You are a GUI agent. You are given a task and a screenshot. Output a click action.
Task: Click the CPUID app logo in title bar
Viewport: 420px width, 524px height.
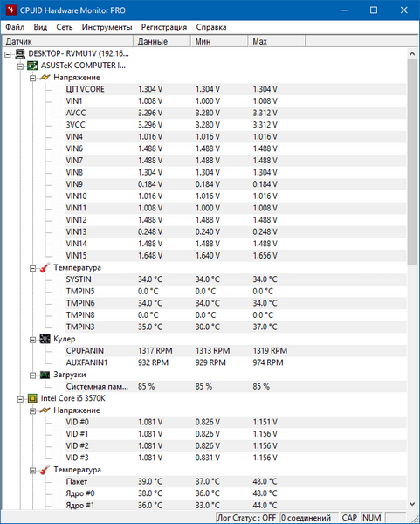coord(10,10)
